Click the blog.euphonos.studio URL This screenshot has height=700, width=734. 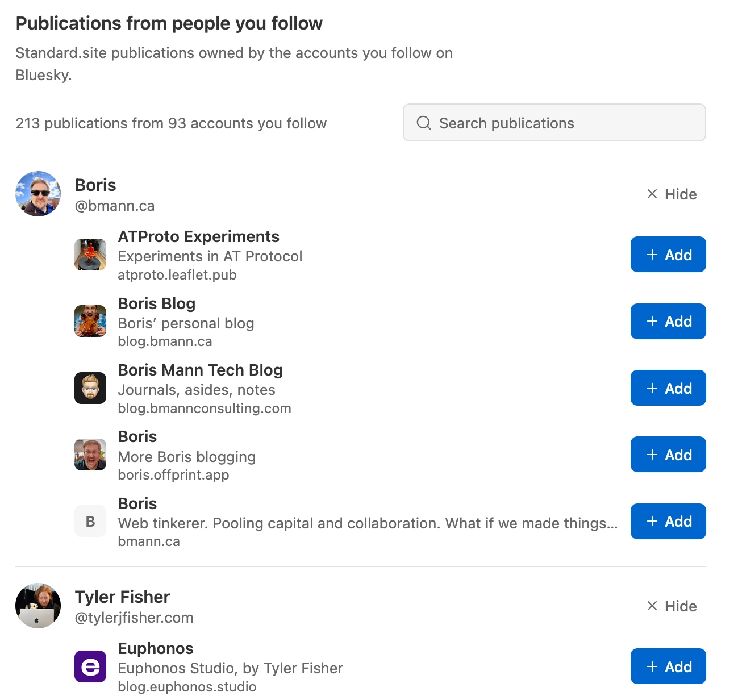[x=187, y=687]
